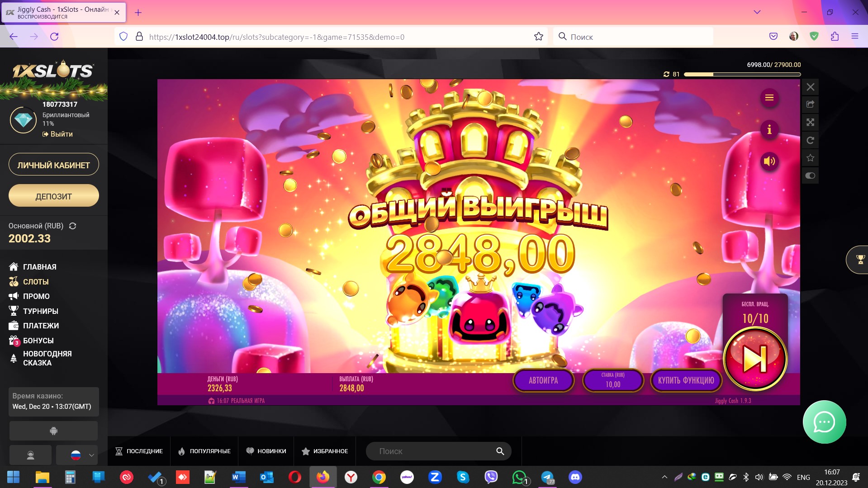Open Viber from the taskbar
This screenshot has width=868, height=488.
pyautogui.click(x=491, y=477)
